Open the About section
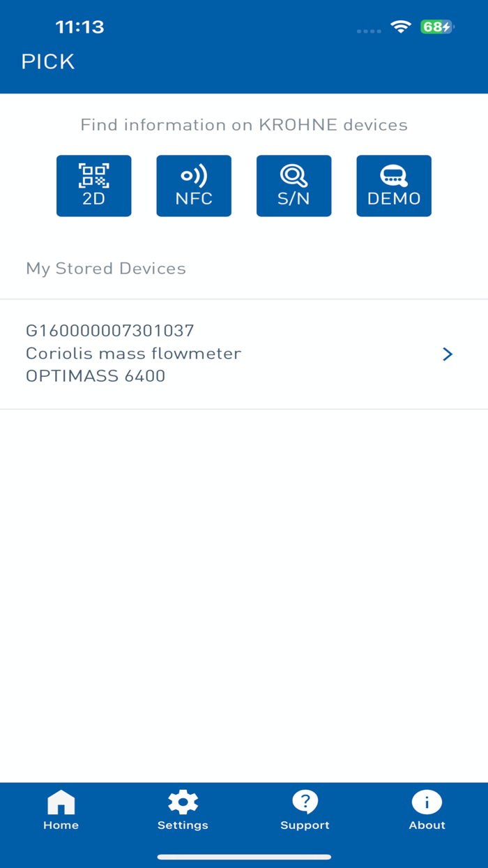The image size is (488, 868). [427, 809]
